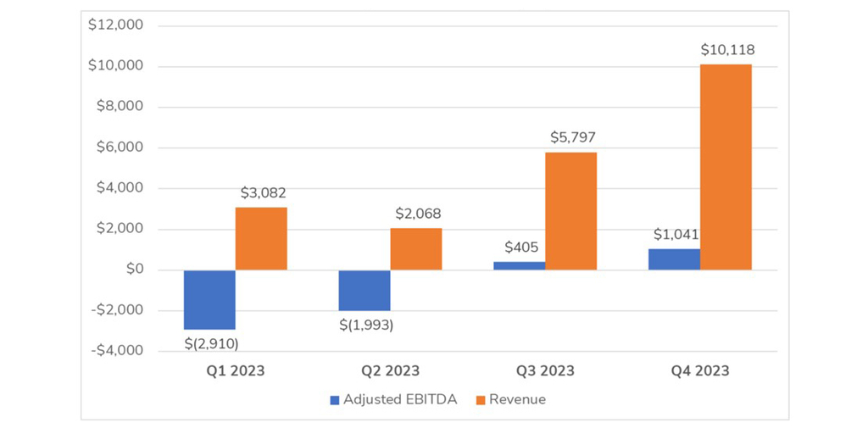Select the Q4 2023 orange revenue bar
Screen dimensions: 868x434
(726, 167)
